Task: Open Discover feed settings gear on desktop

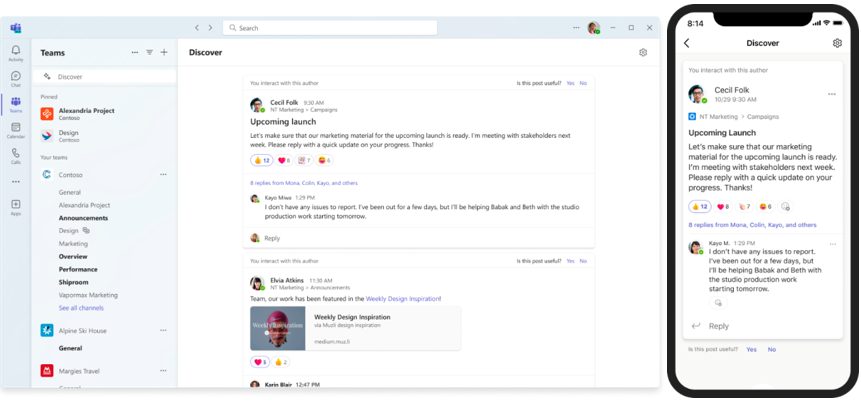Action: pos(643,53)
